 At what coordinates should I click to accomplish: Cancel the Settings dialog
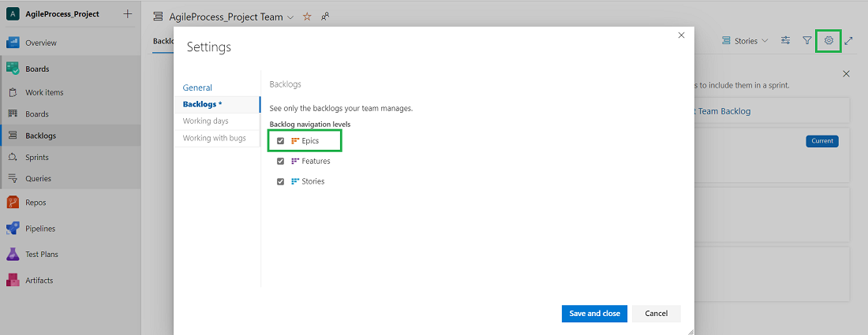point(656,314)
